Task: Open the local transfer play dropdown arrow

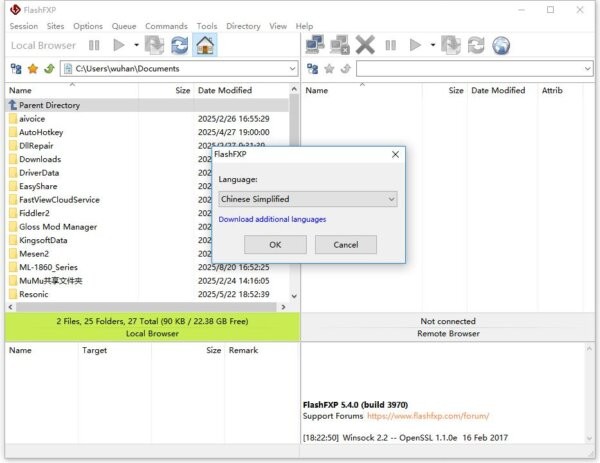Action: tap(136, 45)
